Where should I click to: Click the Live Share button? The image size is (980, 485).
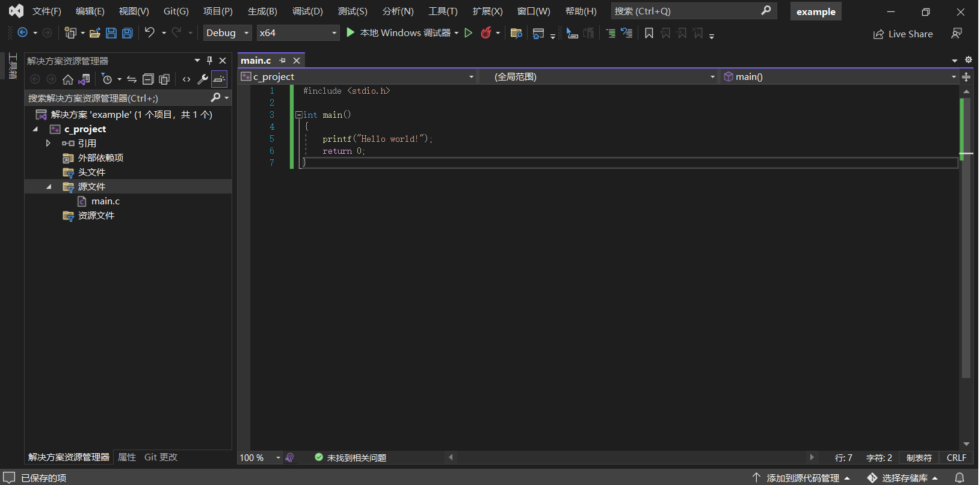coord(903,34)
